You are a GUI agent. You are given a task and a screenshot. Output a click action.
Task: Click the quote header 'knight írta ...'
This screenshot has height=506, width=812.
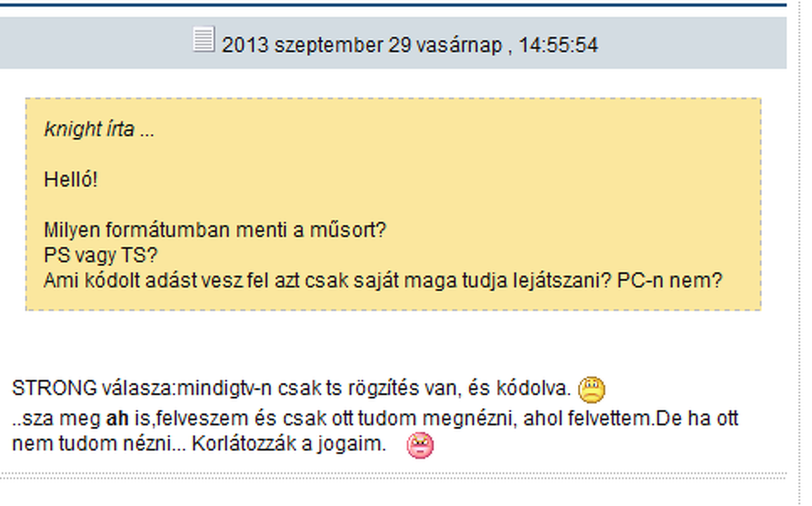point(99,130)
